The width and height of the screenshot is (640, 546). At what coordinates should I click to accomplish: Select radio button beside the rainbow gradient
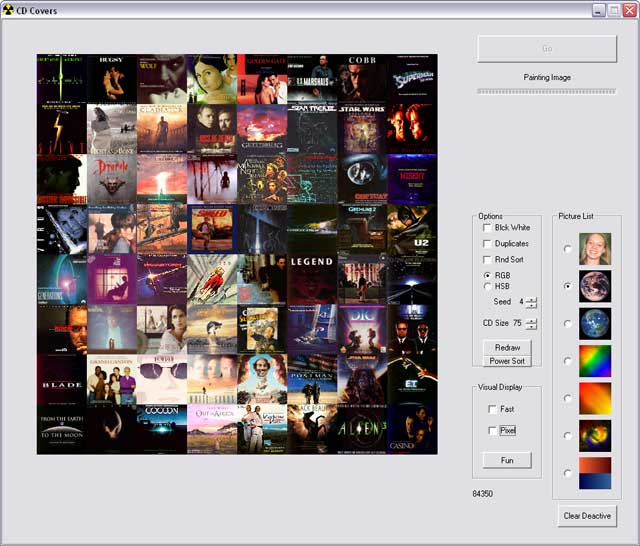(567, 361)
